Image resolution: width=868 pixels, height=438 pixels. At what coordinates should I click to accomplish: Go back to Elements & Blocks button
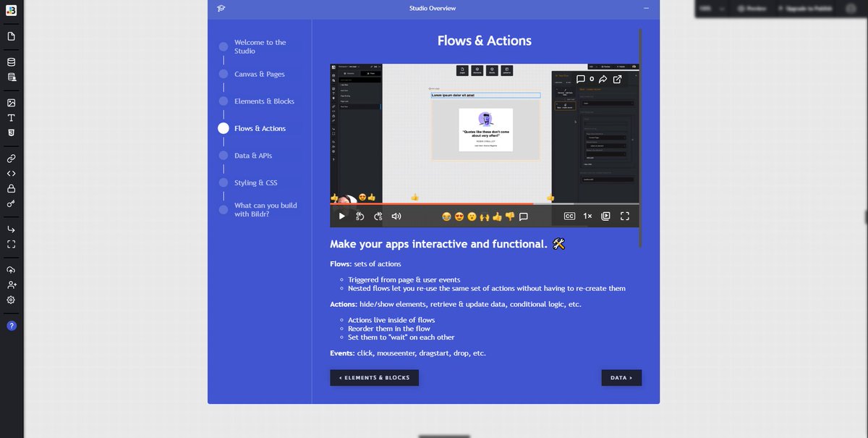pos(375,378)
